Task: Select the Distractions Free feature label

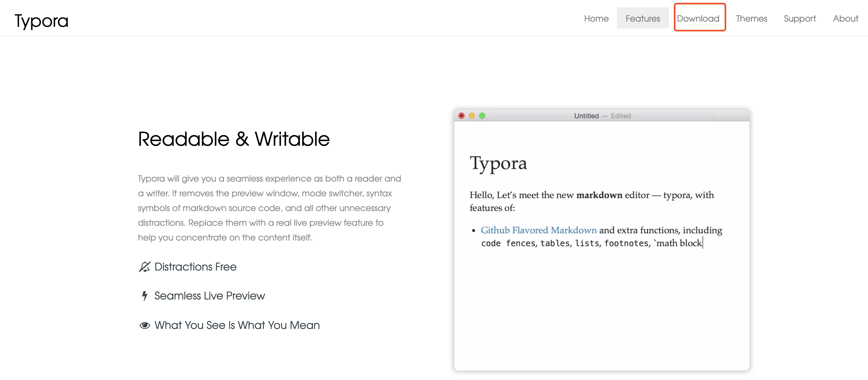Action: point(196,267)
